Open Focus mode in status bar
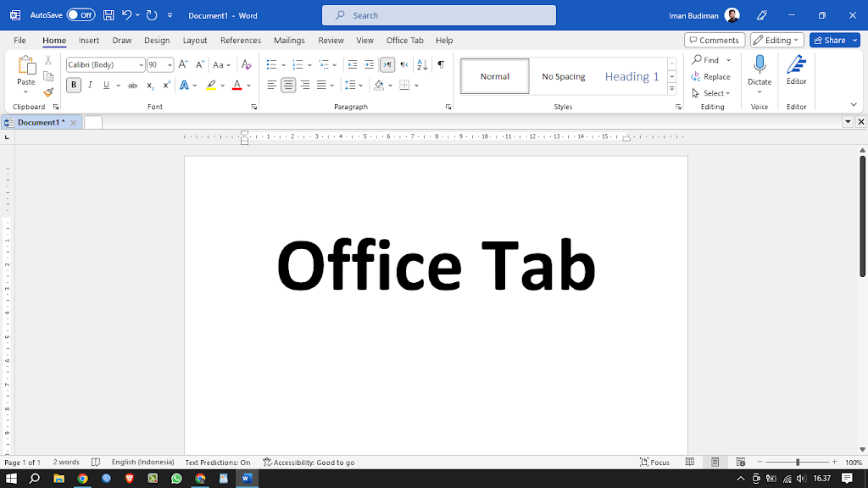 pyautogui.click(x=655, y=462)
